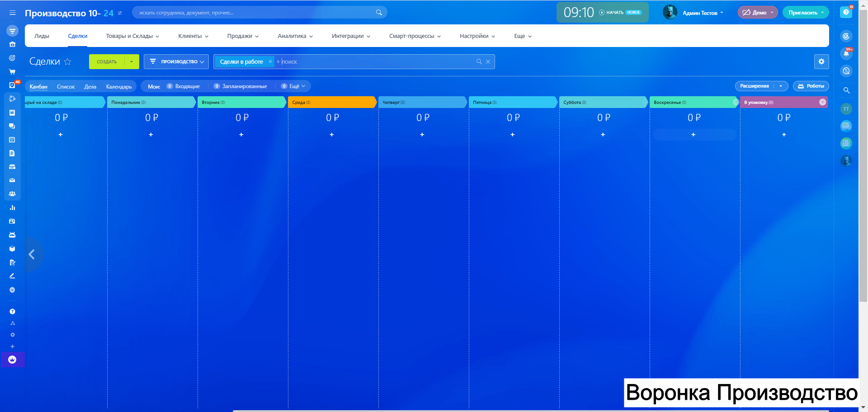Expand the more sidebar items chevron
The height and width of the screenshot is (412, 868).
click(12, 290)
